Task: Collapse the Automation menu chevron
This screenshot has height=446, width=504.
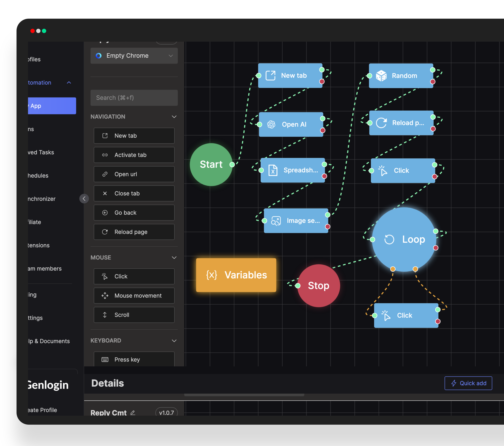Action: point(69,83)
